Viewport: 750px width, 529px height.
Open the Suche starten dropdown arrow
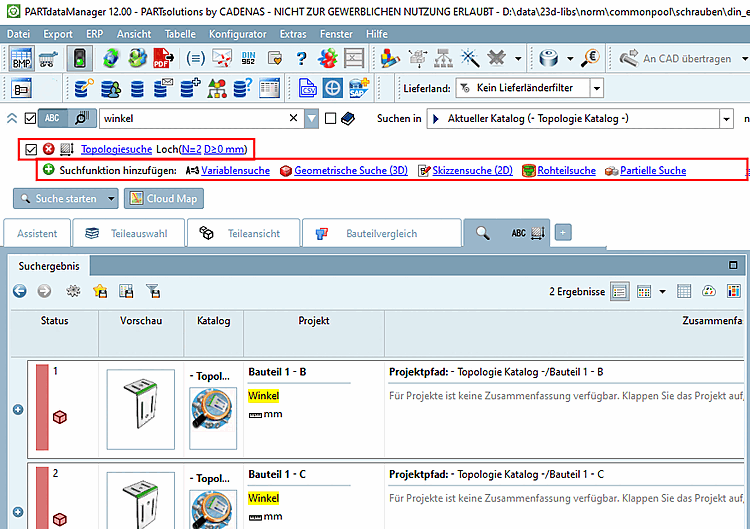[111, 198]
